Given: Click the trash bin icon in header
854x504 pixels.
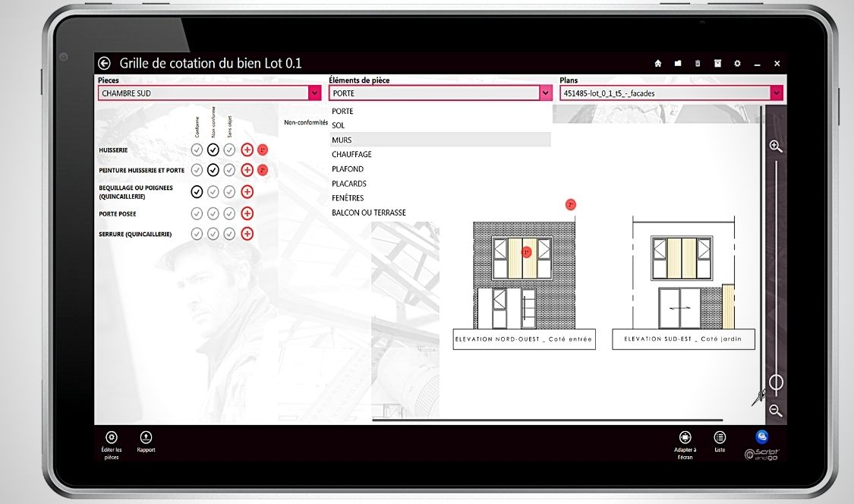Looking at the screenshot, I should tap(698, 64).
